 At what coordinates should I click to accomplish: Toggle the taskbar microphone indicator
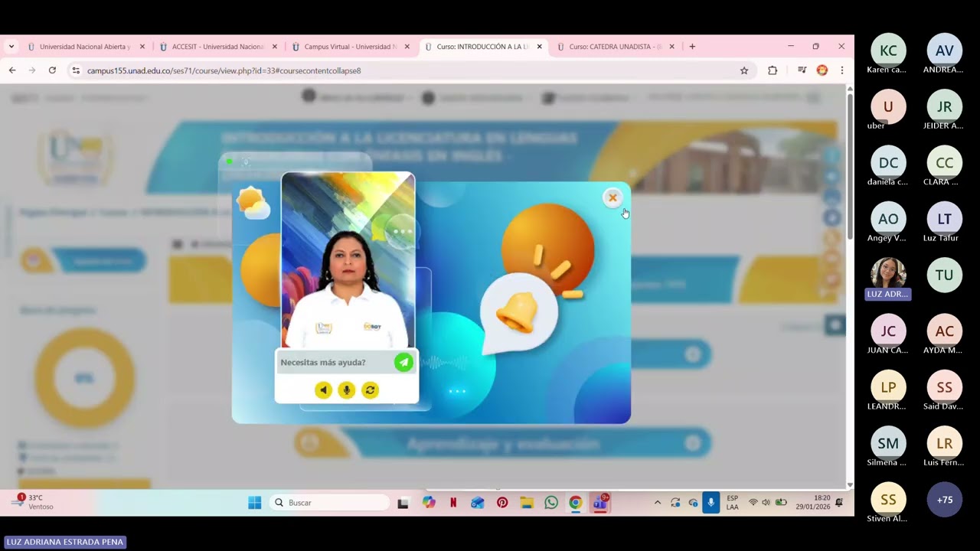711,503
